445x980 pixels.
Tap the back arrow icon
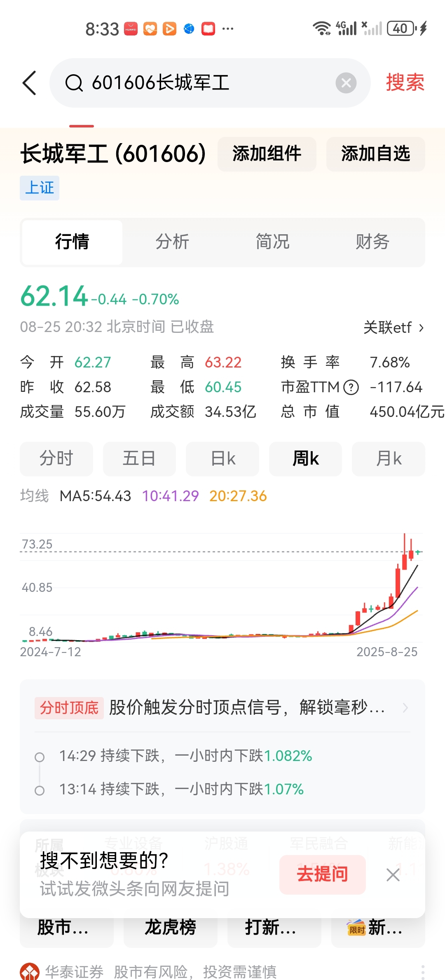[29, 83]
